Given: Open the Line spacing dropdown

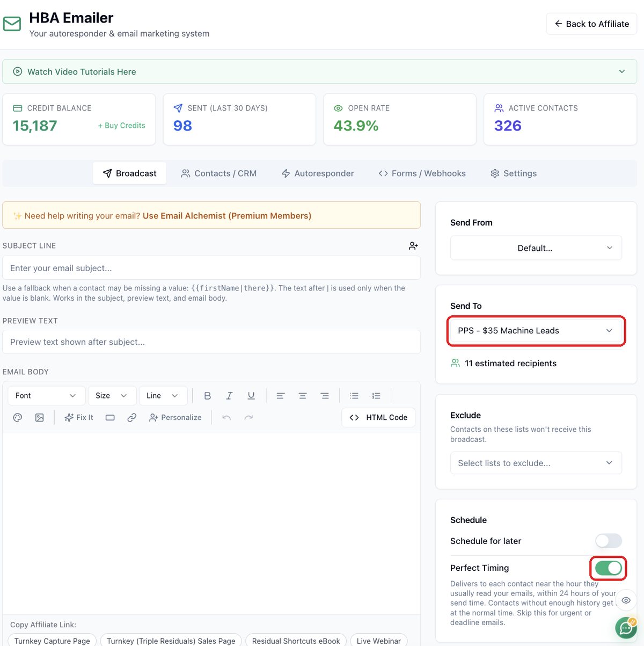Looking at the screenshot, I should coord(163,396).
